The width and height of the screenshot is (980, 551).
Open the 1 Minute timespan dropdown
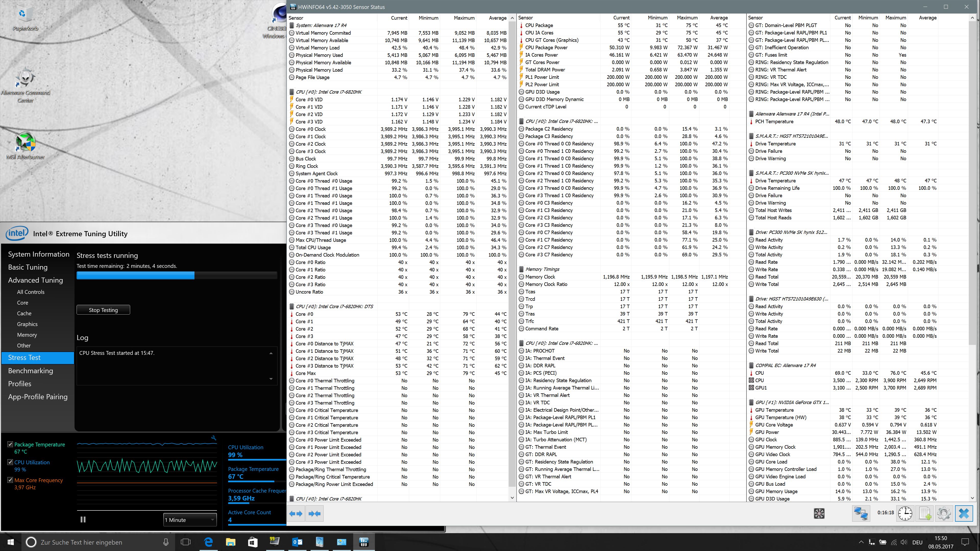pos(190,520)
